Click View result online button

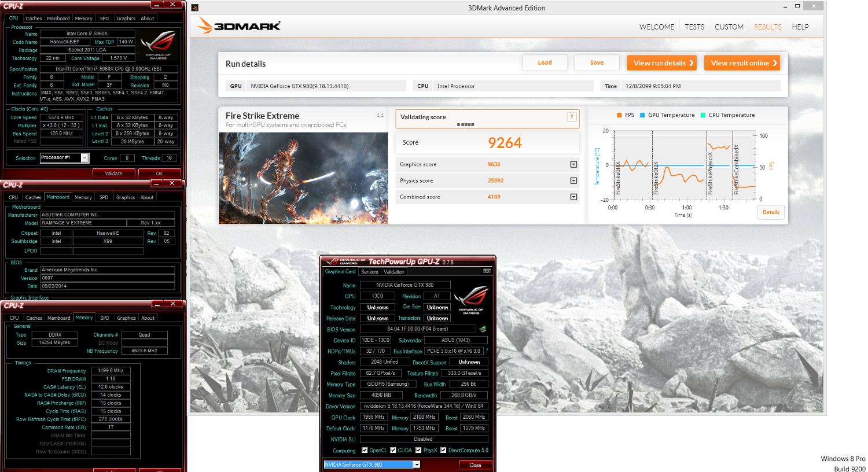click(742, 63)
